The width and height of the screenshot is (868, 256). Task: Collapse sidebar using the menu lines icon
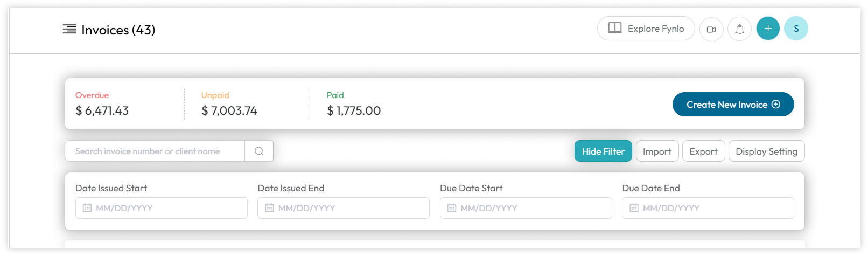click(x=69, y=29)
